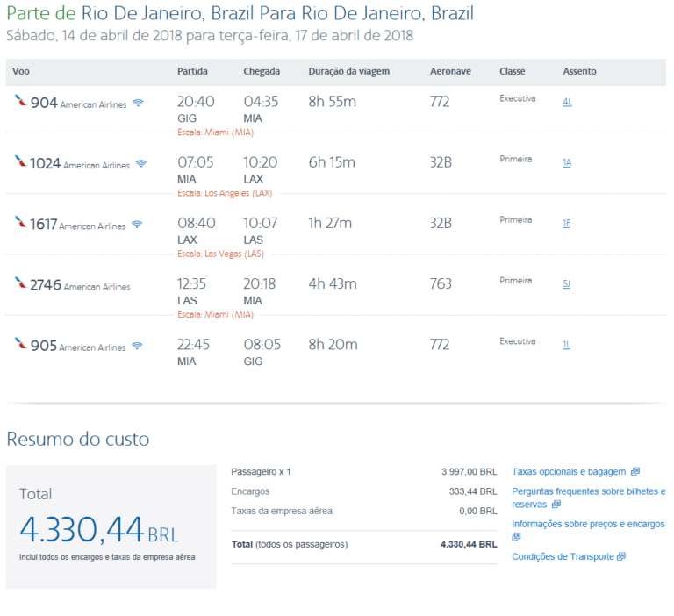Click external-link icon after Taxas opcionais e bagagem
The image size is (674, 616).
tap(635, 472)
